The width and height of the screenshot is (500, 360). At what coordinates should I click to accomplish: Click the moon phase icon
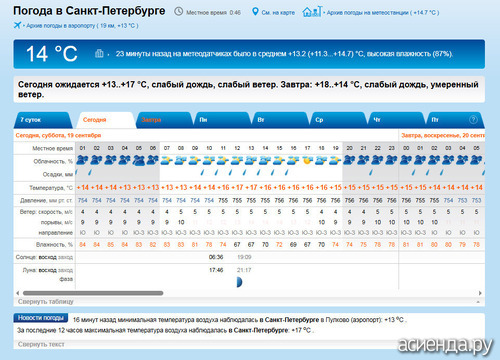(239, 282)
